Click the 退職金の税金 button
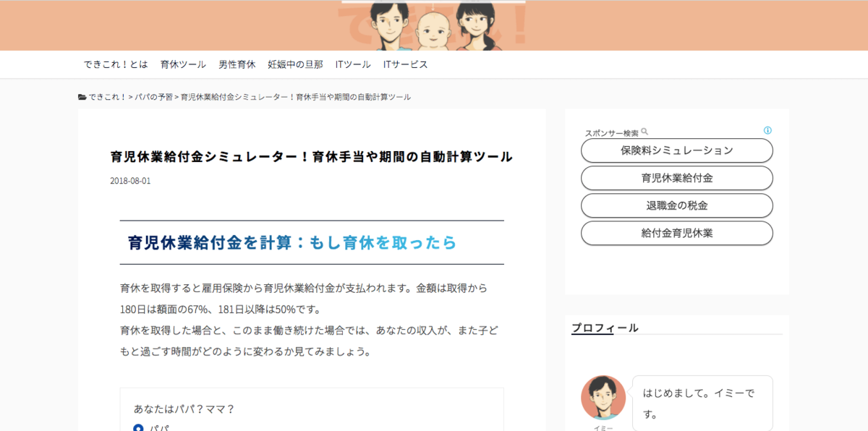This screenshot has height=431, width=868. point(676,205)
